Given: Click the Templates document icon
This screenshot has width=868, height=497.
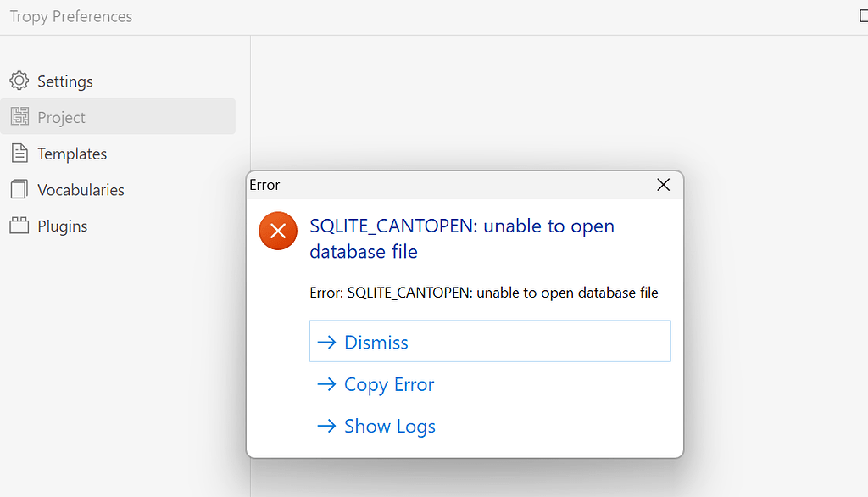Looking at the screenshot, I should [x=19, y=154].
